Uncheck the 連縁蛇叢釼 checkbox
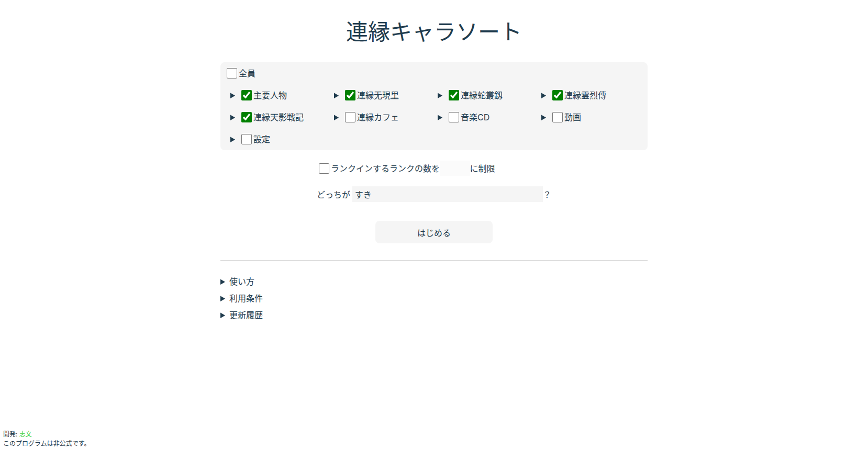868x449 pixels. [x=454, y=95]
